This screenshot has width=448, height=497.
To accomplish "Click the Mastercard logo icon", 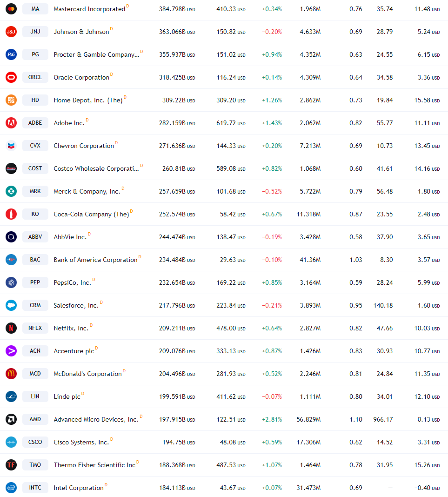I will 11,9.
